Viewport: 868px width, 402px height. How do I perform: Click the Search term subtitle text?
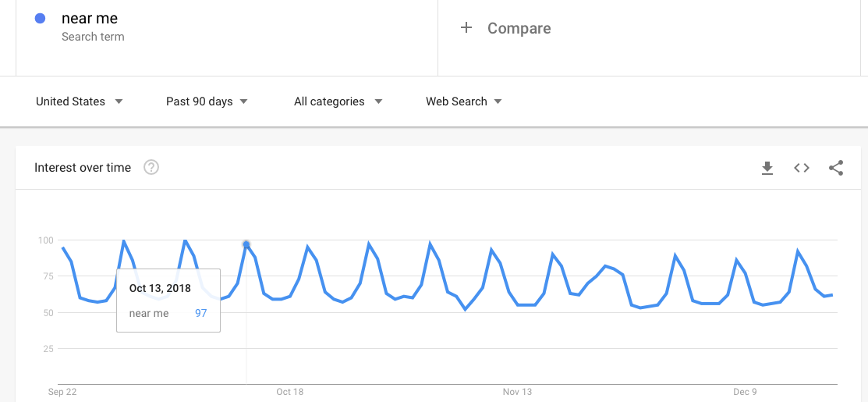93,37
